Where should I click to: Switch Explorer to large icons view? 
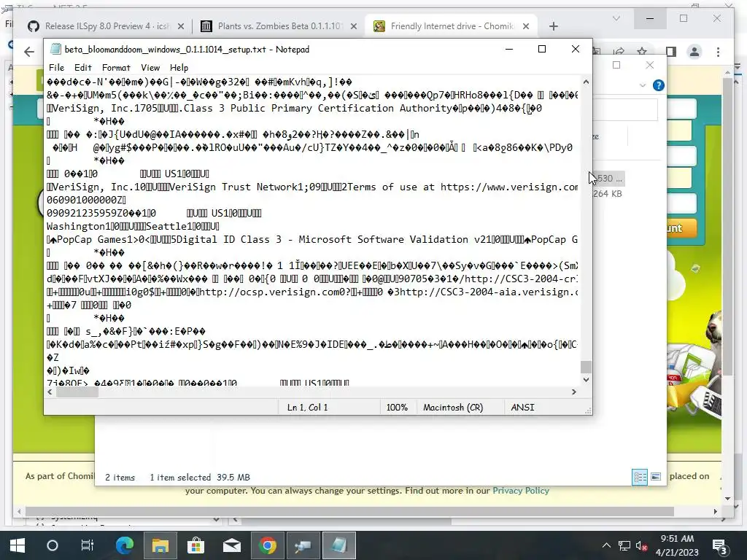tap(656, 477)
